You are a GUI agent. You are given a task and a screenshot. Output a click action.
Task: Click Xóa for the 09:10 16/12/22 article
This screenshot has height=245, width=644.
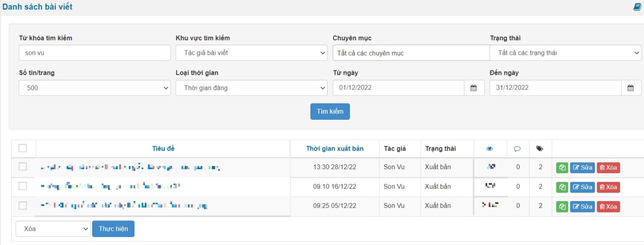pyautogui.click(x=608, y=187)
